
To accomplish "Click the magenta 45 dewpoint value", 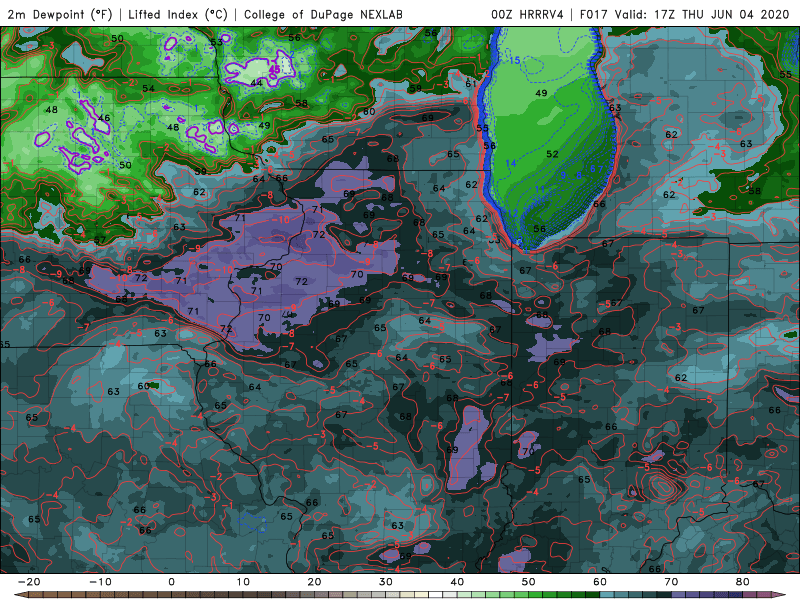I will [274, 69].
